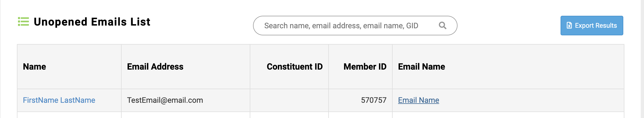Image resolution: width=644 pixels, height=118 pixels.
Task: Click the second row's empty Email Name cell
Action: (508, 115)
